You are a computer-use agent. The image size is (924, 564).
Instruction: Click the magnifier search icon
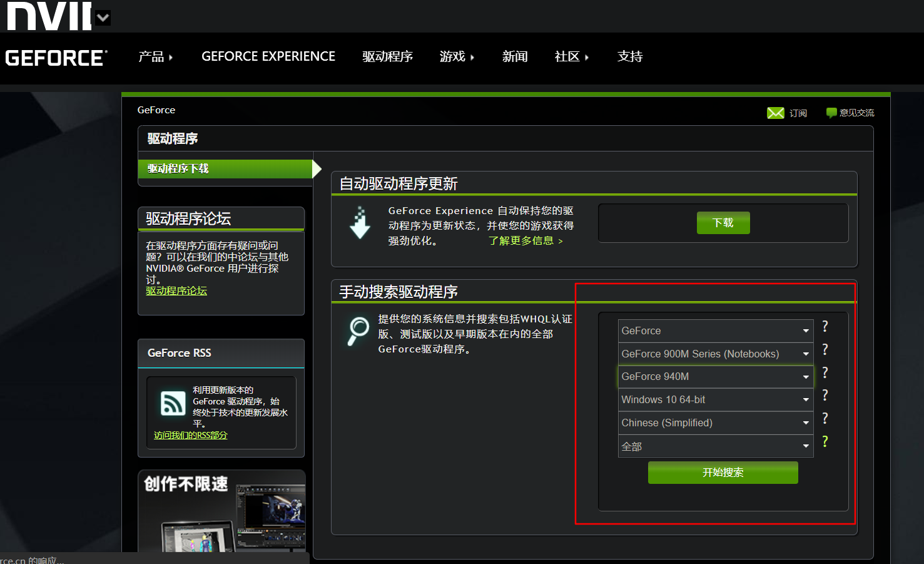(x=358, y=331)
